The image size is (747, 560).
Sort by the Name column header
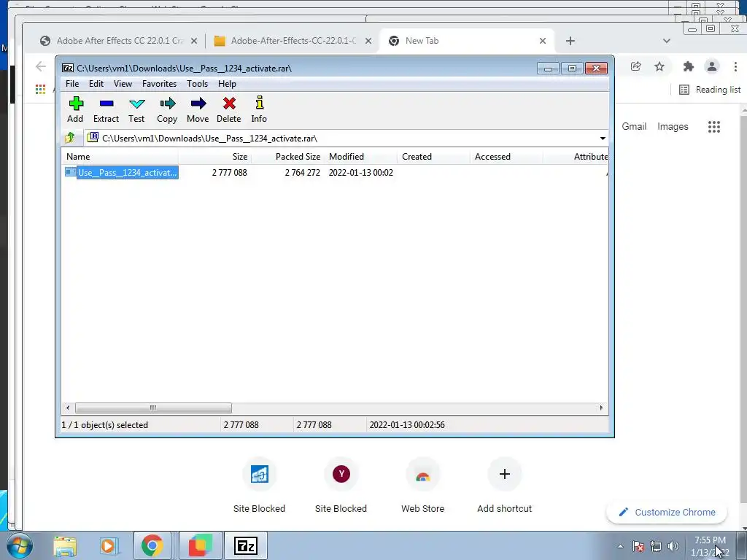(120, 157)
